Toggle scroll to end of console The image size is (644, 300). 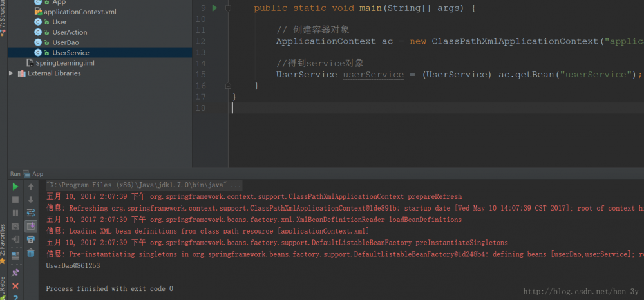tap(30, 226)
